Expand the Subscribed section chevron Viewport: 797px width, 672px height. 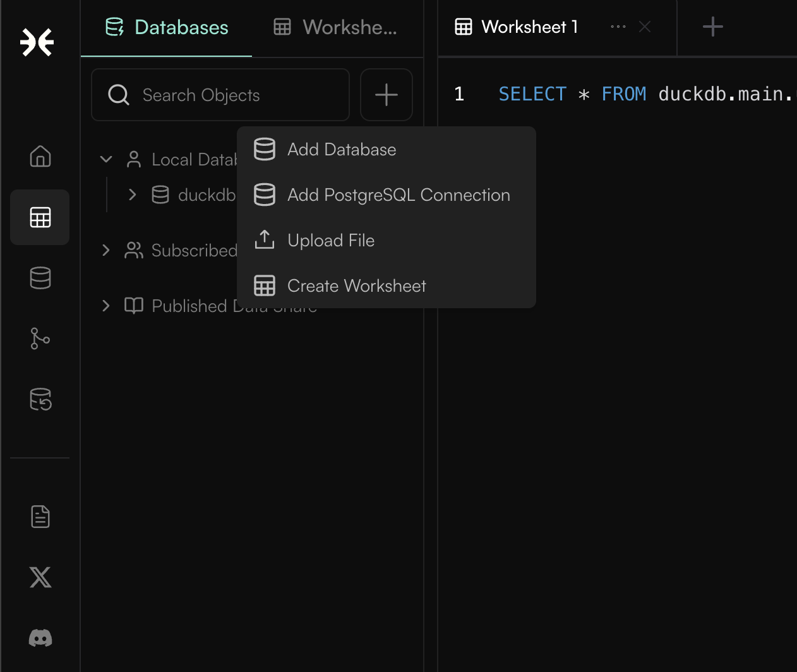pos(106,250)
